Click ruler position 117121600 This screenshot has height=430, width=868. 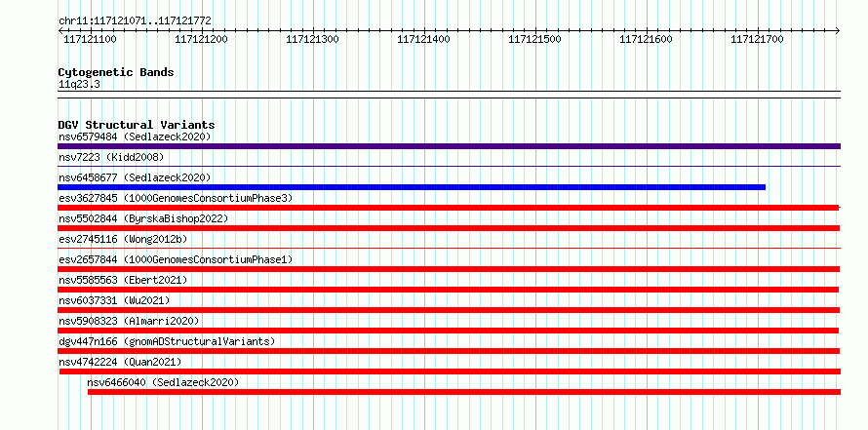click(x=646, y=39)
